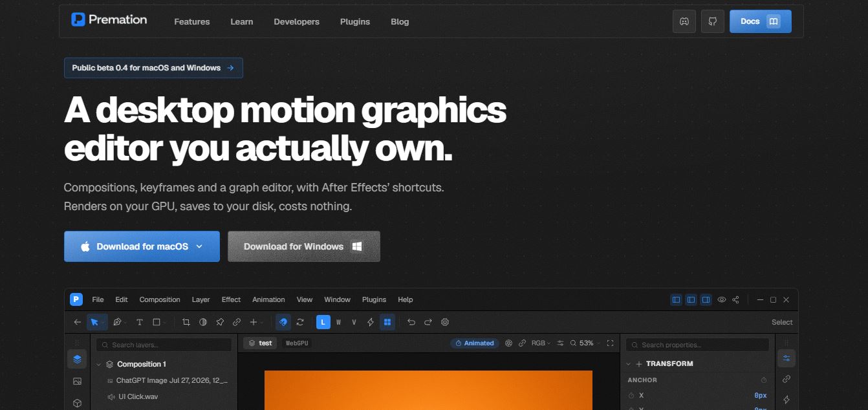Click the link chain icon in main toolbar
868x410 pixels.
237,322
